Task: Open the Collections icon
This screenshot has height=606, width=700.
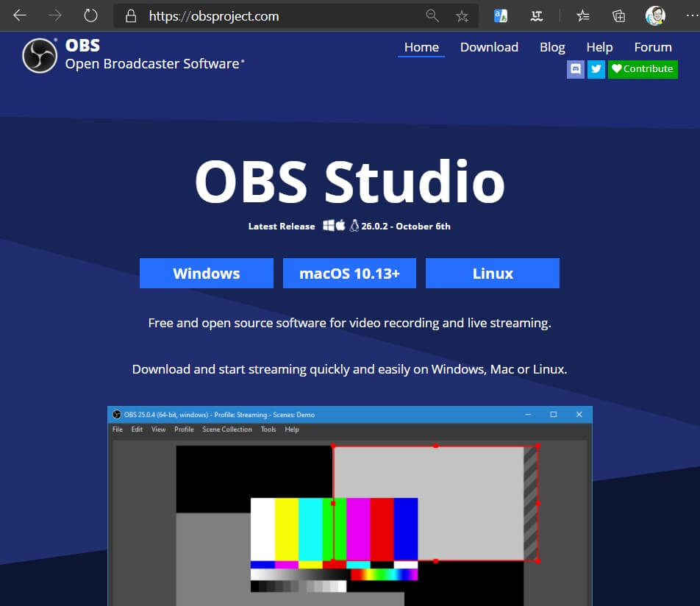Action: (x=618, y=16)
